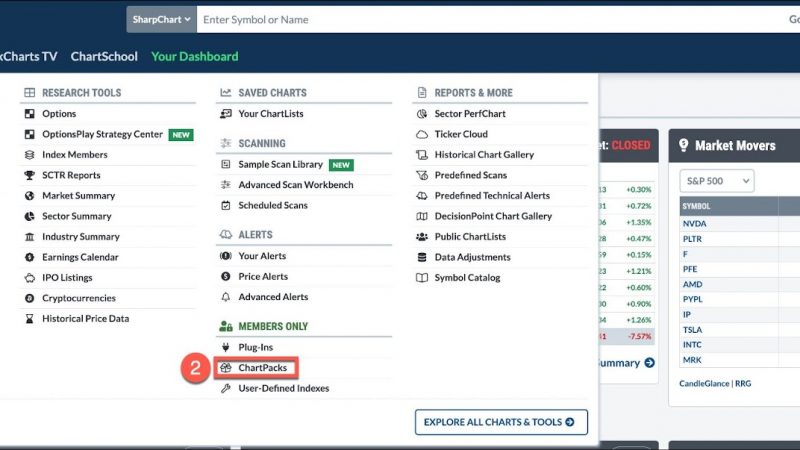Click the Sample Scan Library icon

[x=226, y=164]
